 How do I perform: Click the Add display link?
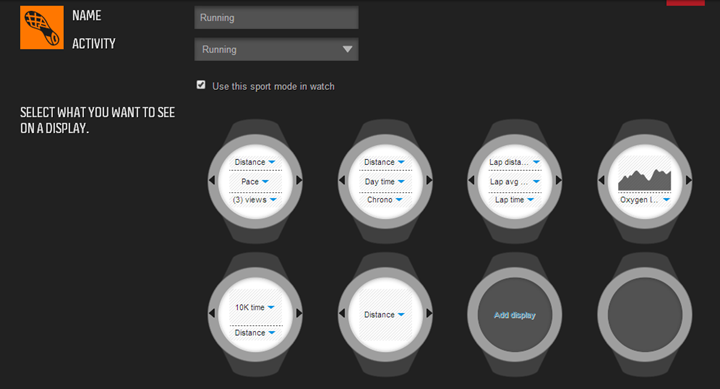515,315
